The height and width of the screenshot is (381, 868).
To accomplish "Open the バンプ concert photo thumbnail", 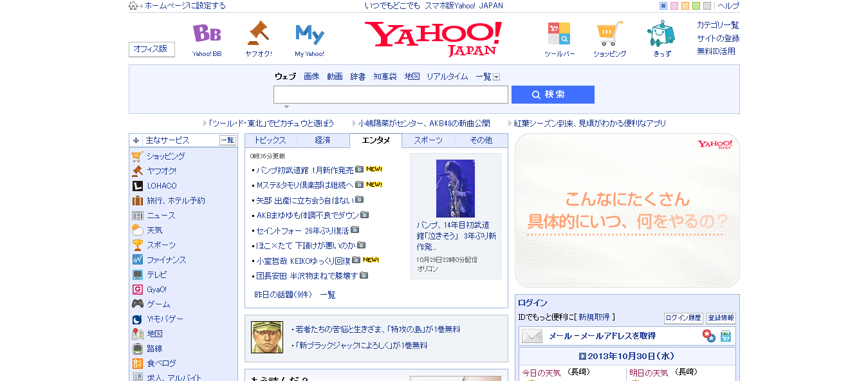I will pyautogui.click(x=456, y=188).
